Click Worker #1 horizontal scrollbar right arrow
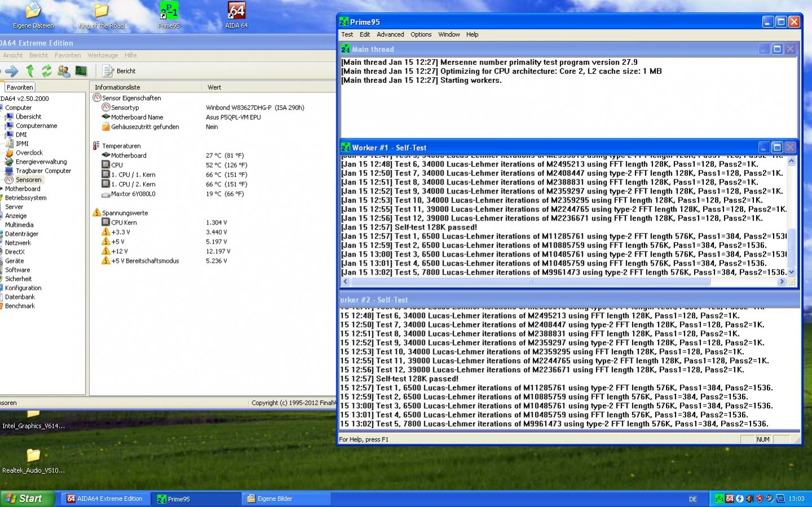The width and height of the screenshot is (812, 507). pyautogui.click(x=782, y=281)
